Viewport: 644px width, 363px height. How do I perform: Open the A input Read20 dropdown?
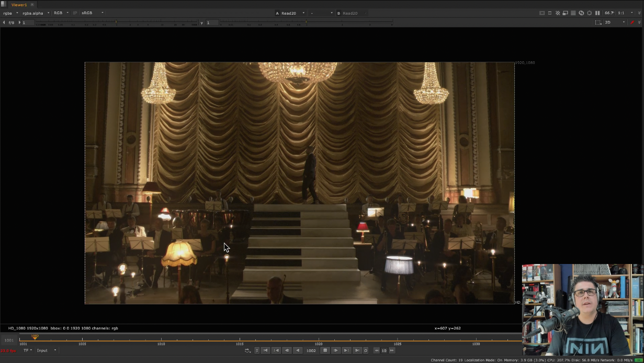point(291,13)
